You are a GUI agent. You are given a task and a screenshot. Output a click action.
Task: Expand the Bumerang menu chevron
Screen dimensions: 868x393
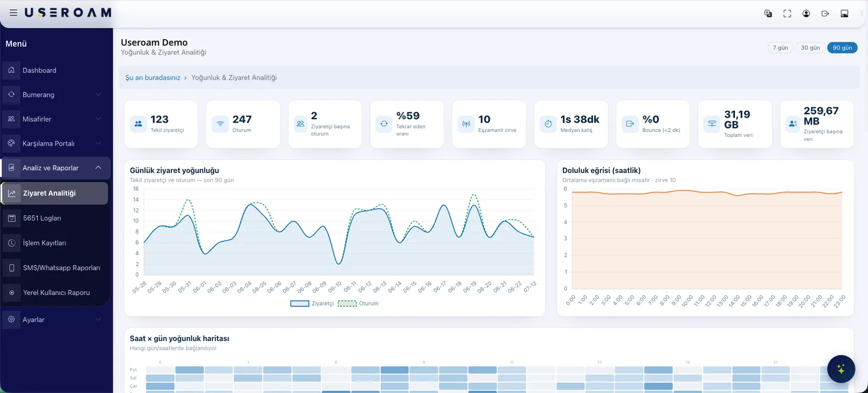point(98,94)
